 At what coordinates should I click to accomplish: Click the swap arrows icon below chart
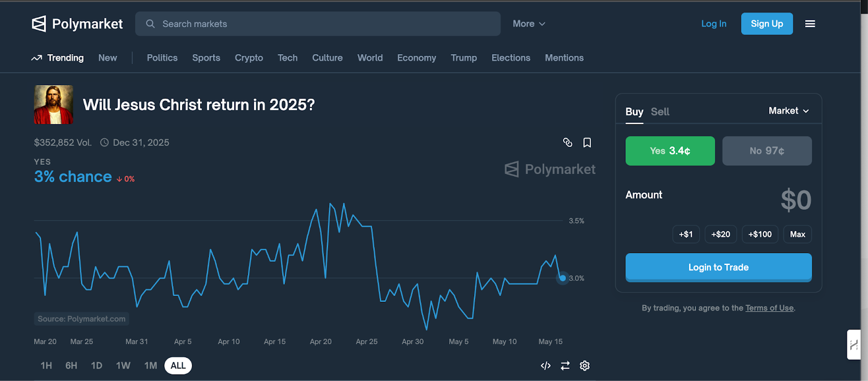(565, 366)
